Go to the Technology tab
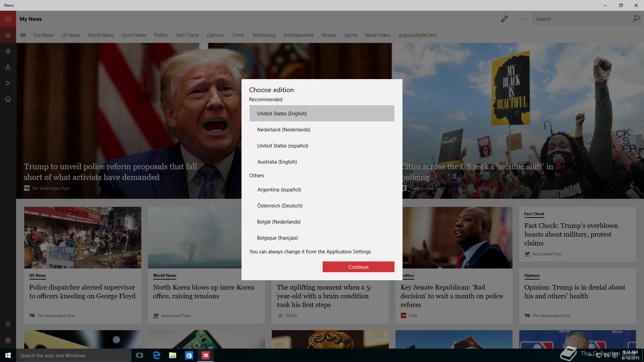 coord(264,35)
